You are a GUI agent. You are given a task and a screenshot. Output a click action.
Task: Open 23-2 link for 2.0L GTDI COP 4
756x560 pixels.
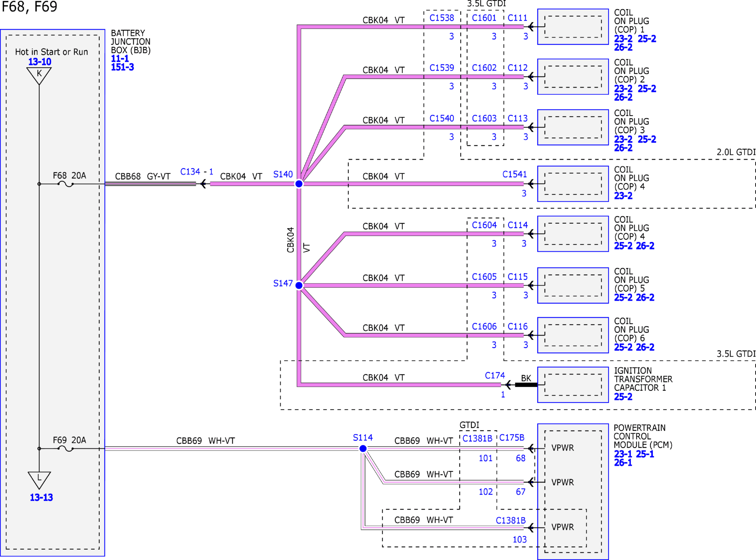(x=623, y=196)
